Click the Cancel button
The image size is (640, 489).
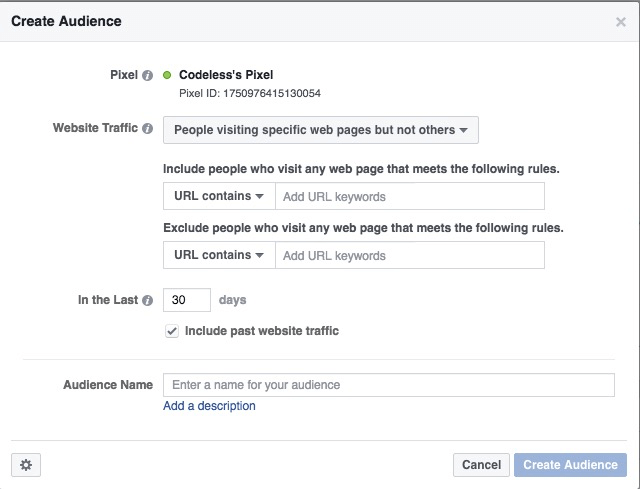[x=481, y=465]
